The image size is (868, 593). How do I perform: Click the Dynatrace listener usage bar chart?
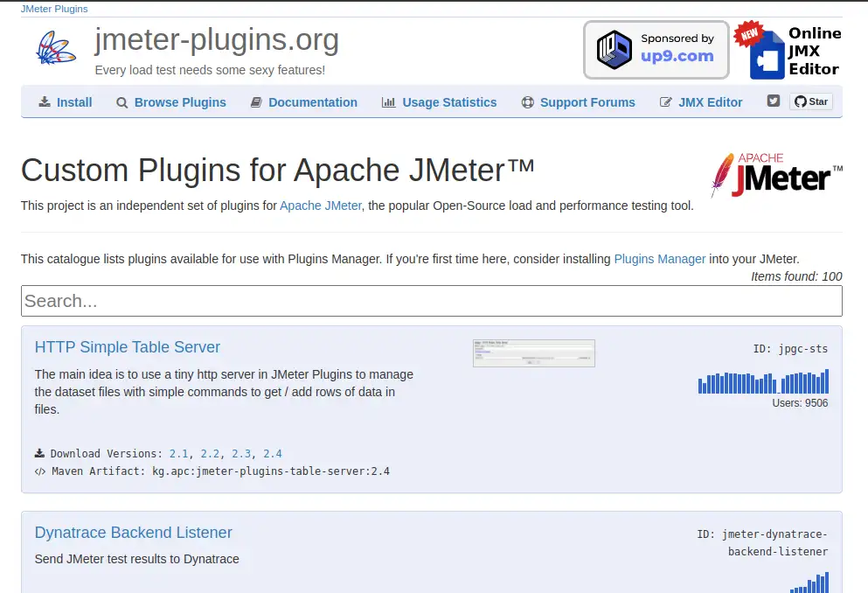point(809,582)
